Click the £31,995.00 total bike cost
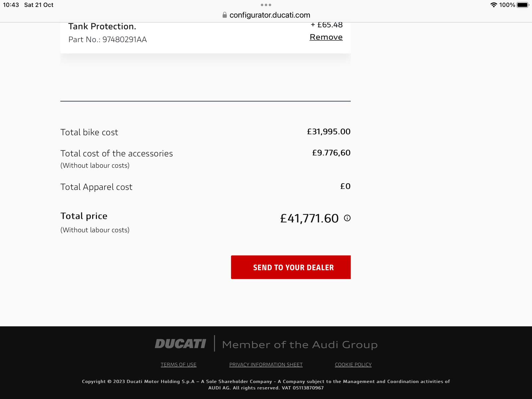 pyautogui.click(x=329, y=132)
